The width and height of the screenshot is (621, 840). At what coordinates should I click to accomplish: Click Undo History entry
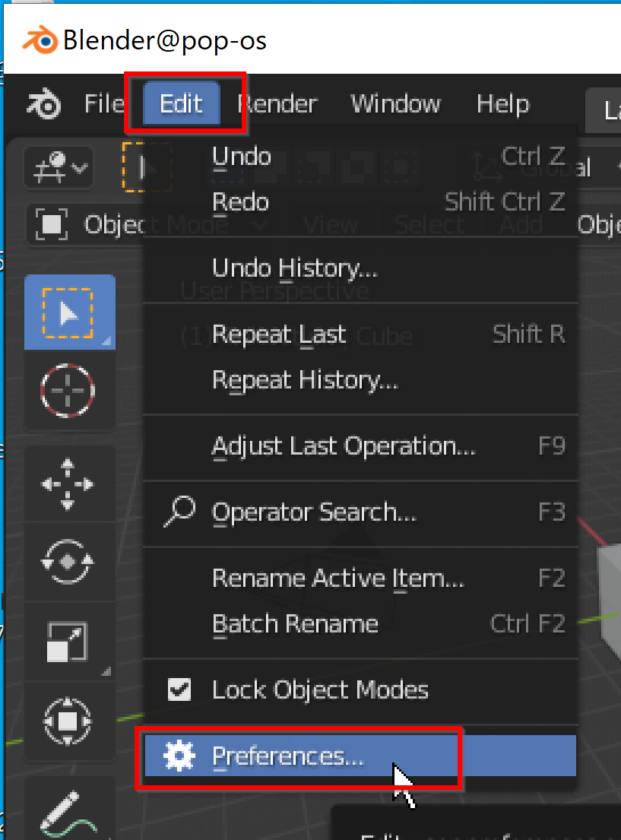(x=295, y=268)
